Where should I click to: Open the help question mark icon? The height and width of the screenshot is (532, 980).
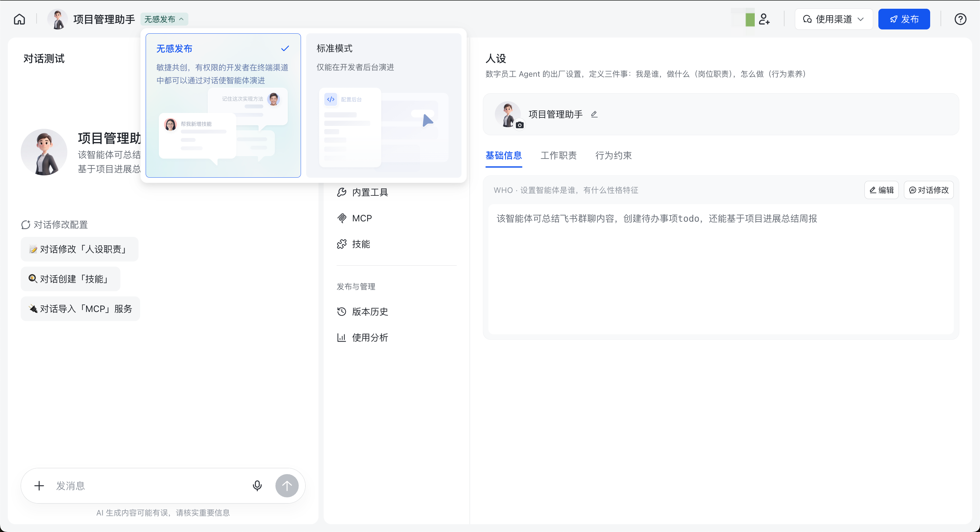point(960,19)
